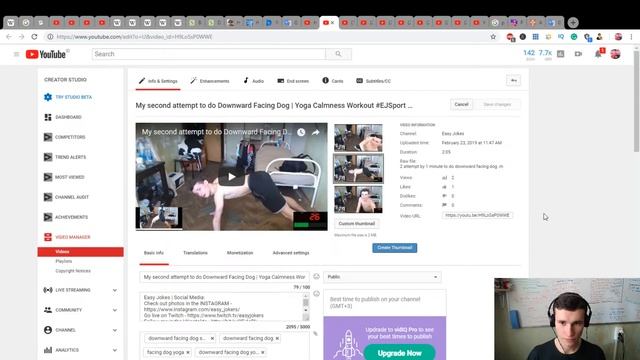Click the description text area
640x360 pixels.
click(x=221, y=307)
